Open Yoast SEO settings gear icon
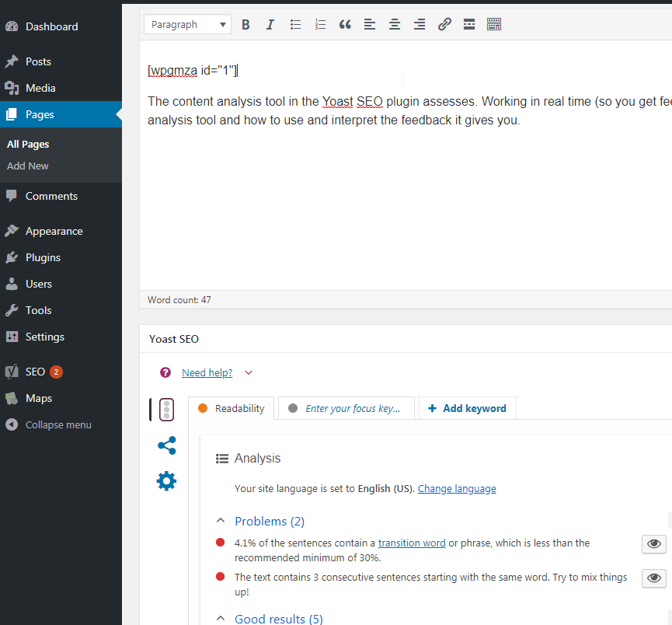This screenshot has height=625, width=672. 166,480
